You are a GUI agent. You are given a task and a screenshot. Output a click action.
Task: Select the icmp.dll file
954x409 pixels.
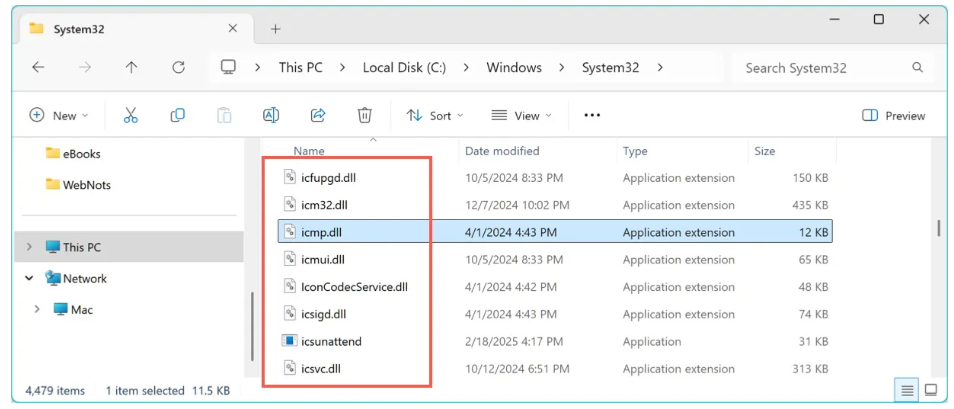(x=555, y=232)
